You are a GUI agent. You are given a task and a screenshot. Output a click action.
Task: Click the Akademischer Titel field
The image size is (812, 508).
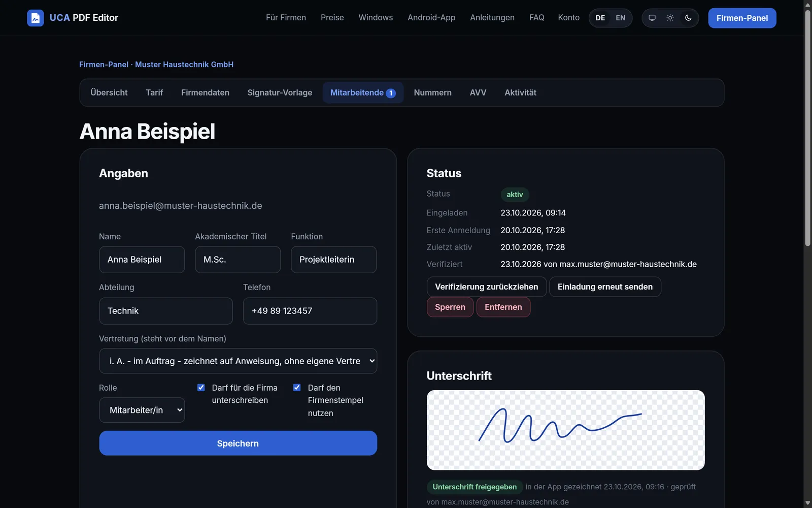(x=238, y=260)
